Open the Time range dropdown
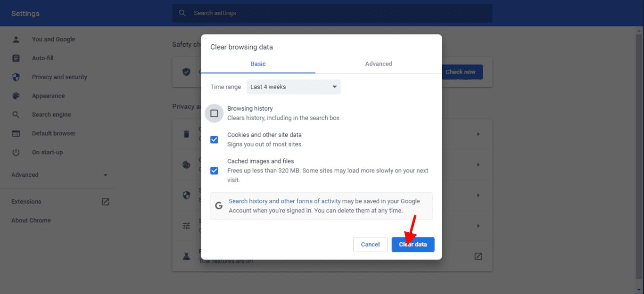Screen dimensions: 644x294 click(x=293, y=87)
